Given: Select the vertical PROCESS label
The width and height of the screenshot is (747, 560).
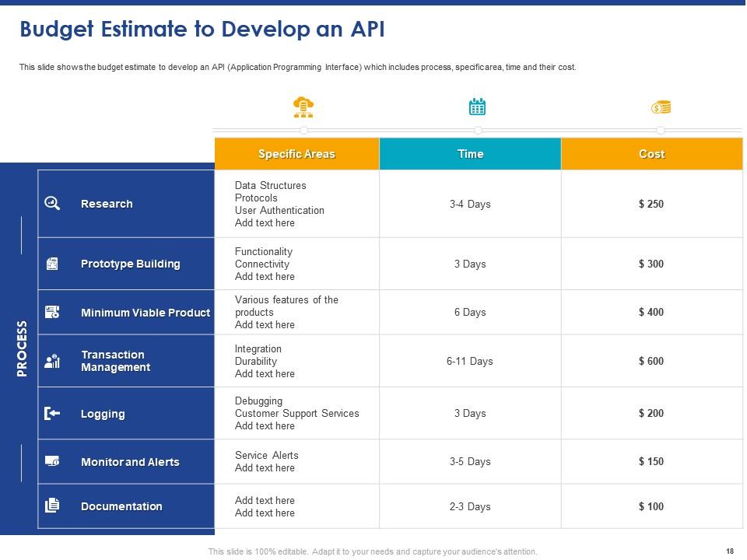Looking at the screenshot, I should 21,348.
